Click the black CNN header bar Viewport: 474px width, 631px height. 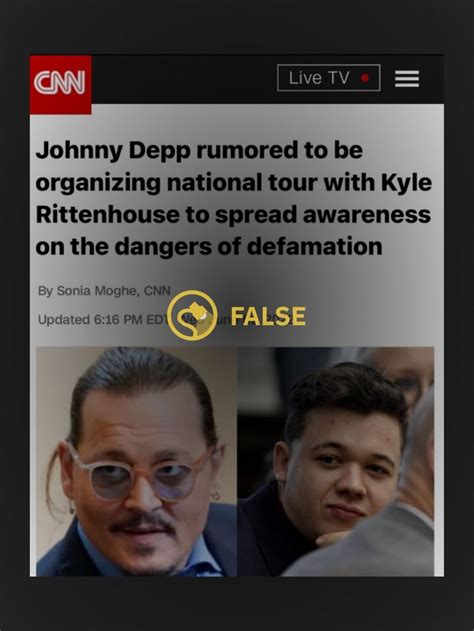coord(237,79)
